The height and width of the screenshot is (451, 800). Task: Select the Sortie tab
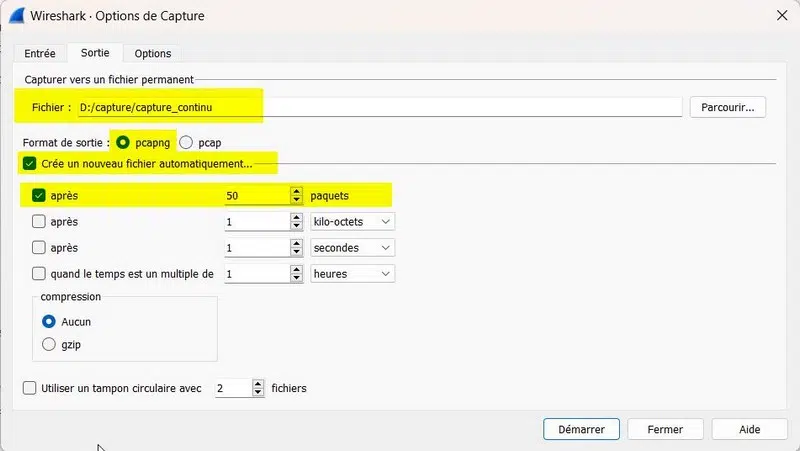click(95, 53)
